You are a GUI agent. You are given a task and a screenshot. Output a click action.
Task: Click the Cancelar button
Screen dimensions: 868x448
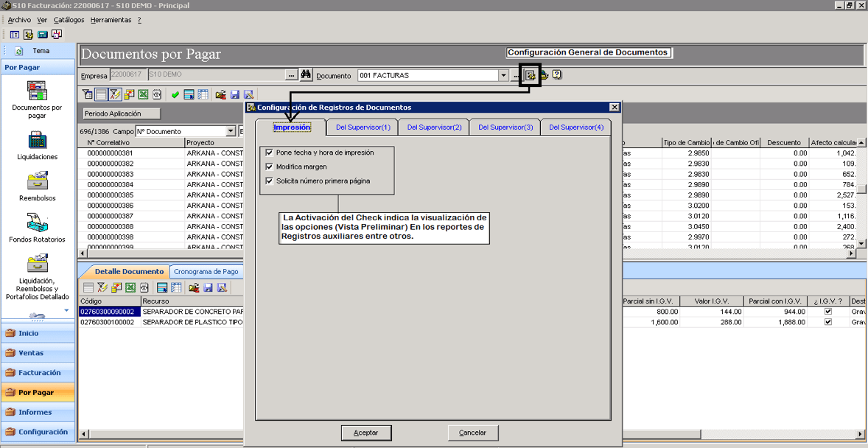[473, 432]
